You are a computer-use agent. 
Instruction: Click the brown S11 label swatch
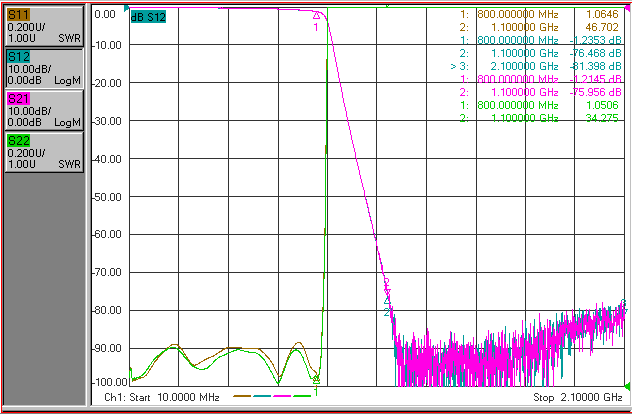(x=19, y=15)
